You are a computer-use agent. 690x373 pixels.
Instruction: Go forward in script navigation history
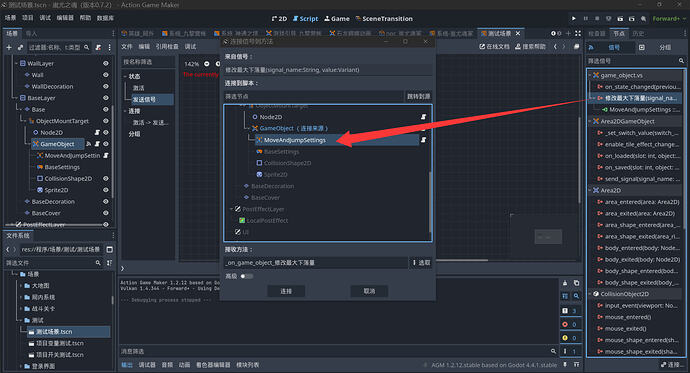565,46
